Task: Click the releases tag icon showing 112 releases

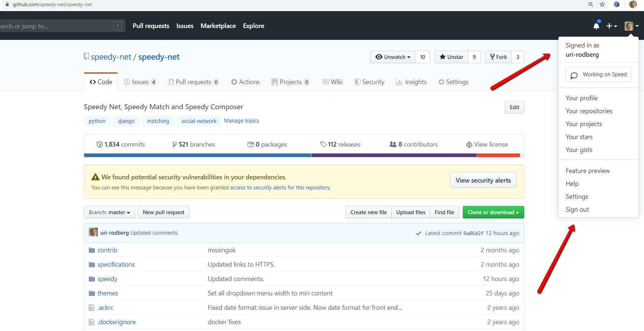Action: click(x=323, y=144)
